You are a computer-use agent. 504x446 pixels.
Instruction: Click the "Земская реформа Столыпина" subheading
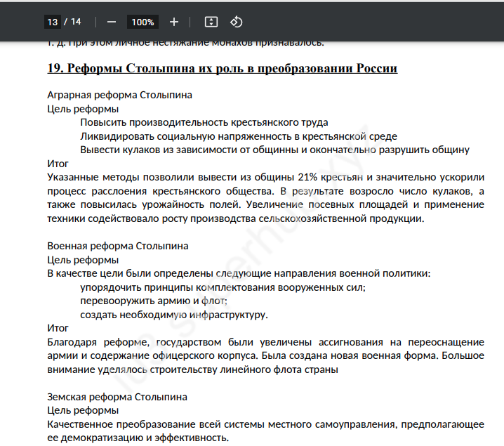click(x=117, y=397)
